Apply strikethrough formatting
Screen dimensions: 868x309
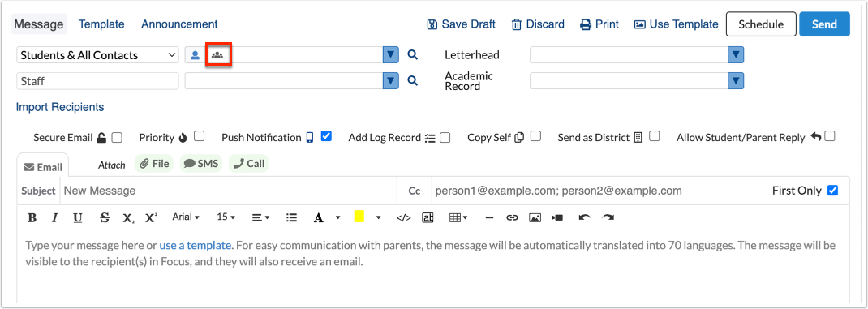[x=105, y=217]
